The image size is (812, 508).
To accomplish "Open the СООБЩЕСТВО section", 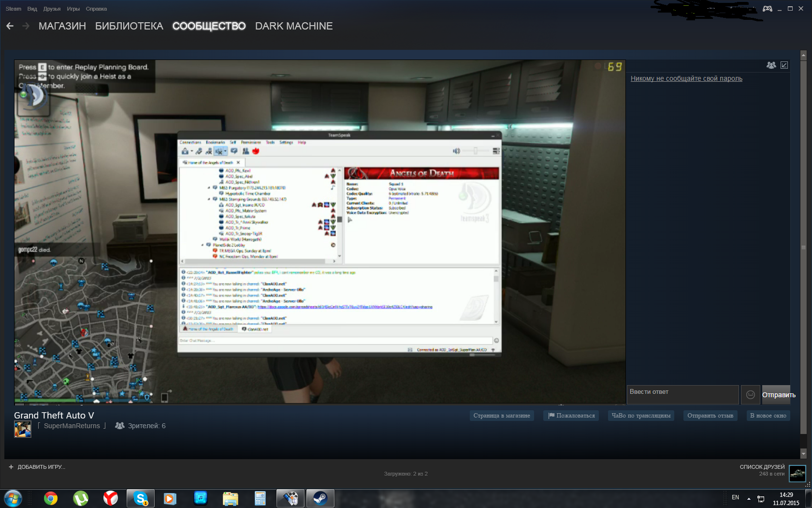I will coord(209,26).
